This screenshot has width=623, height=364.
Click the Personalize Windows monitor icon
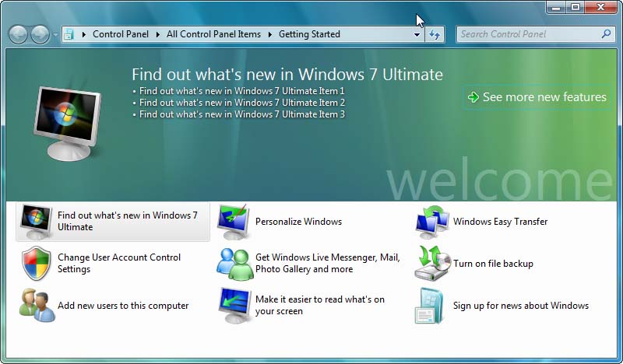point(233,222)
